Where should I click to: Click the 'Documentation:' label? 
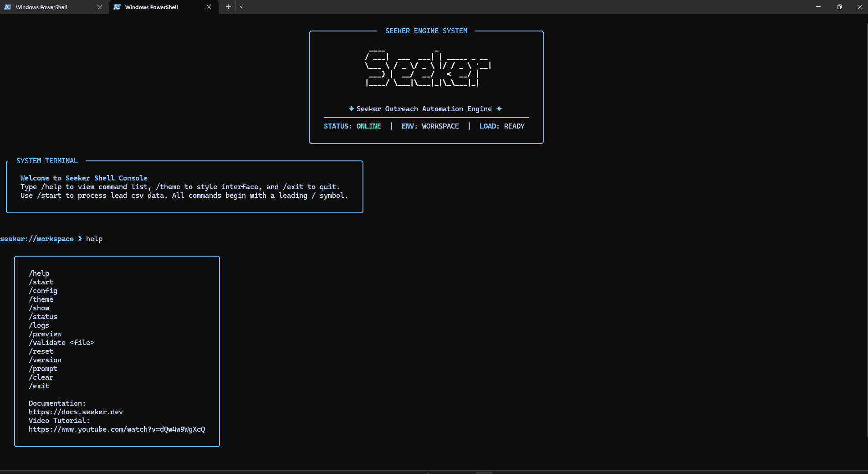coord(57,403)
